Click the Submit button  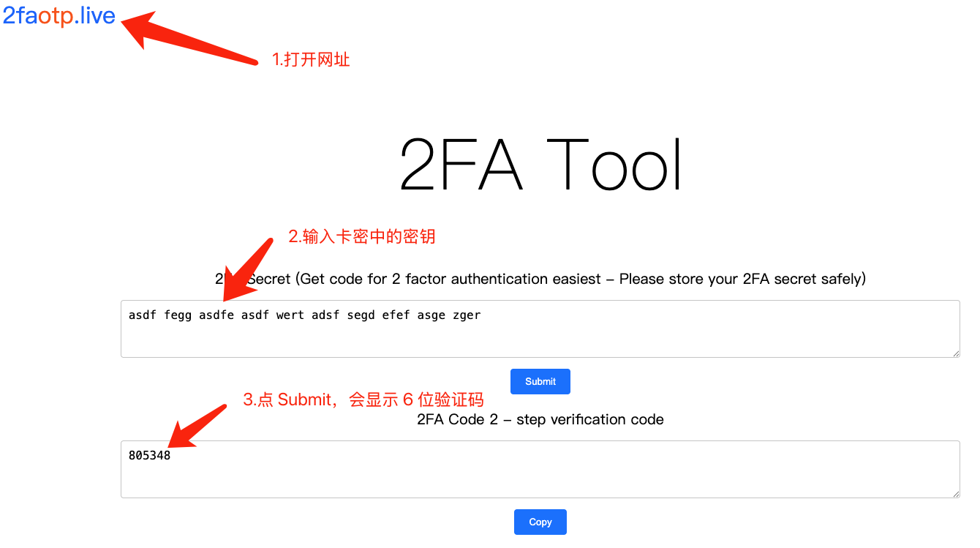540,381
